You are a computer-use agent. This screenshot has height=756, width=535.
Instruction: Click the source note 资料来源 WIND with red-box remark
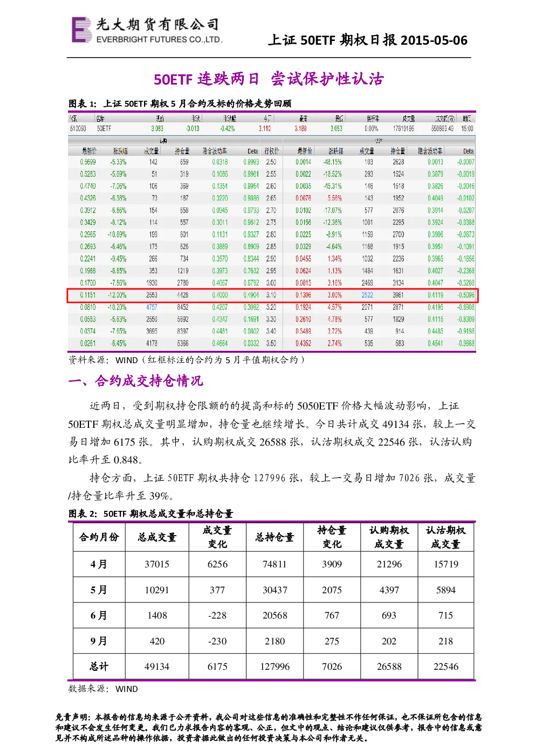[x=186, y=360]
